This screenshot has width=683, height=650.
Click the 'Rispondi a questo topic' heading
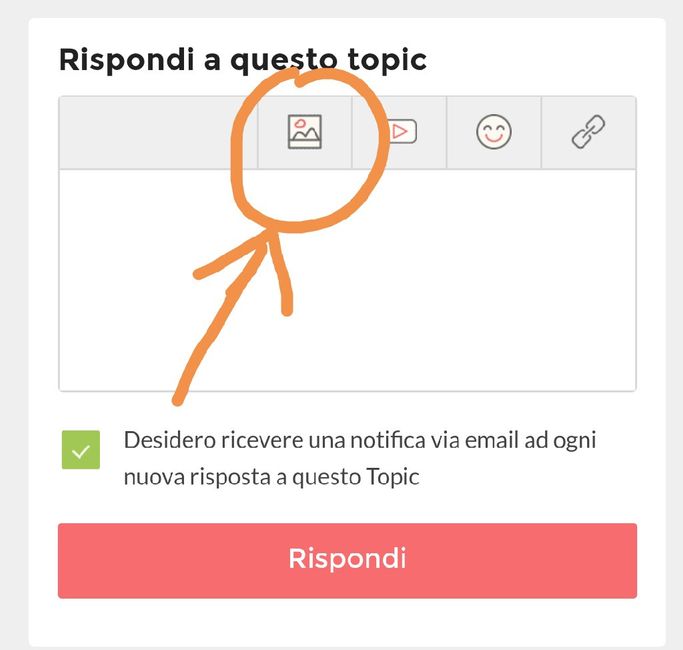pos(243,59)
